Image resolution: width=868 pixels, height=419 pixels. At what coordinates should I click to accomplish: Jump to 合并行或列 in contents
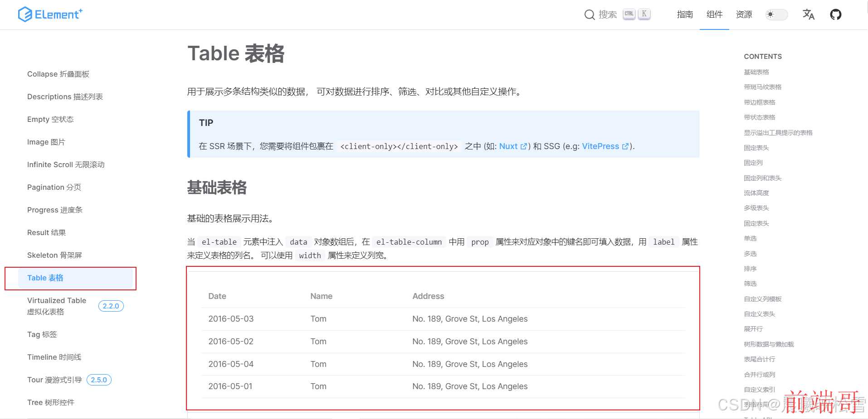(760, 375)
